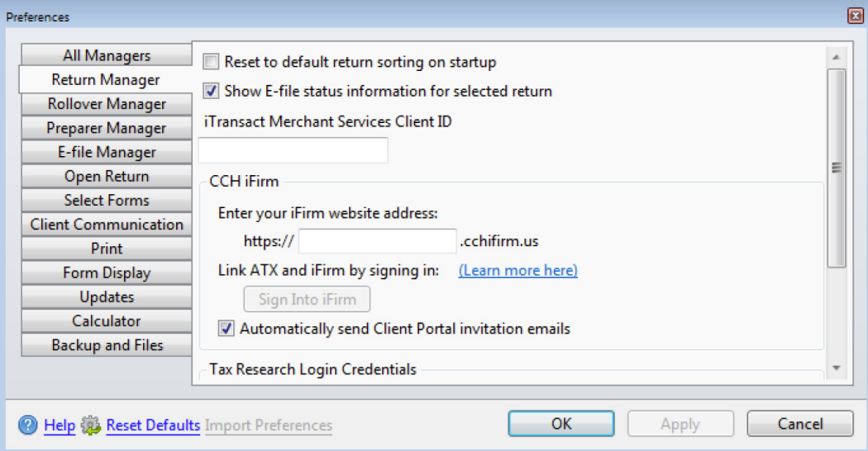
Task: Uncheck Show E-file status information
Action: pyautogui.click(x=212, y=91)
